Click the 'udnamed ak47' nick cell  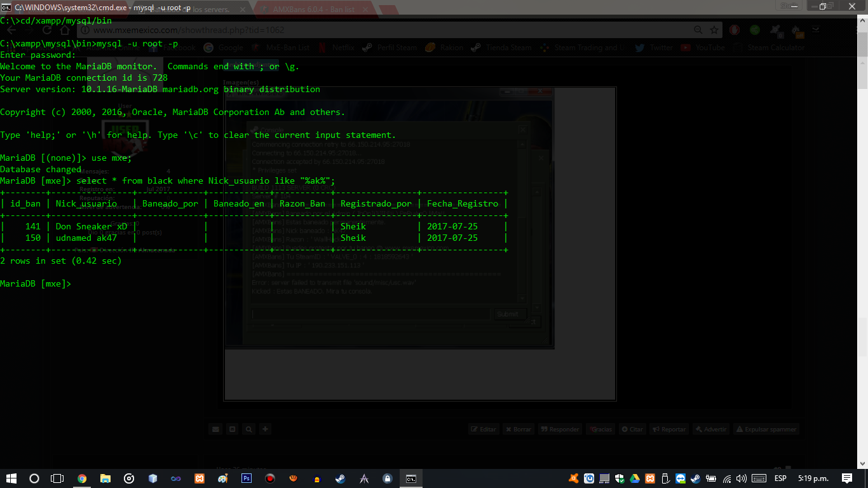[x=86, y=238]
